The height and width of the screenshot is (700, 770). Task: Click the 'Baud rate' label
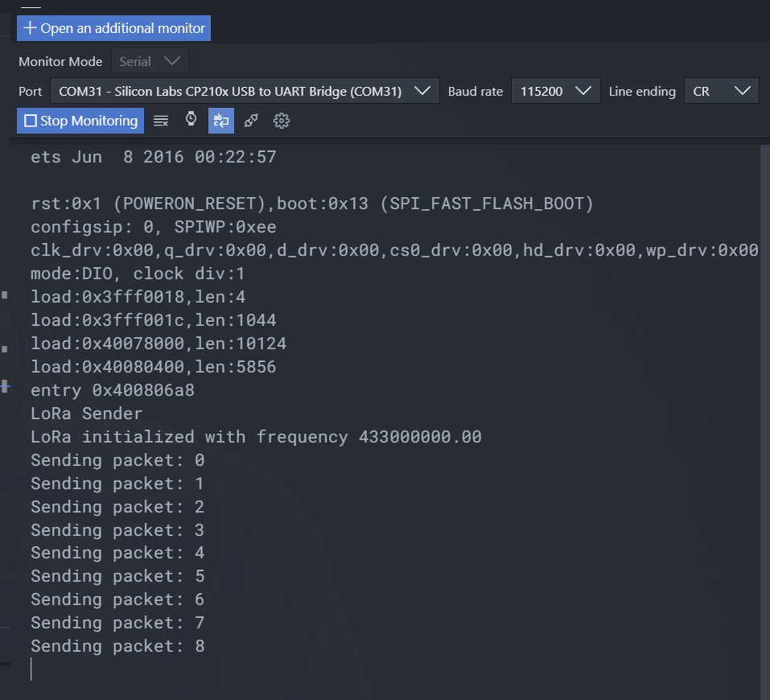pyautogui.click(x=476, y=92)
